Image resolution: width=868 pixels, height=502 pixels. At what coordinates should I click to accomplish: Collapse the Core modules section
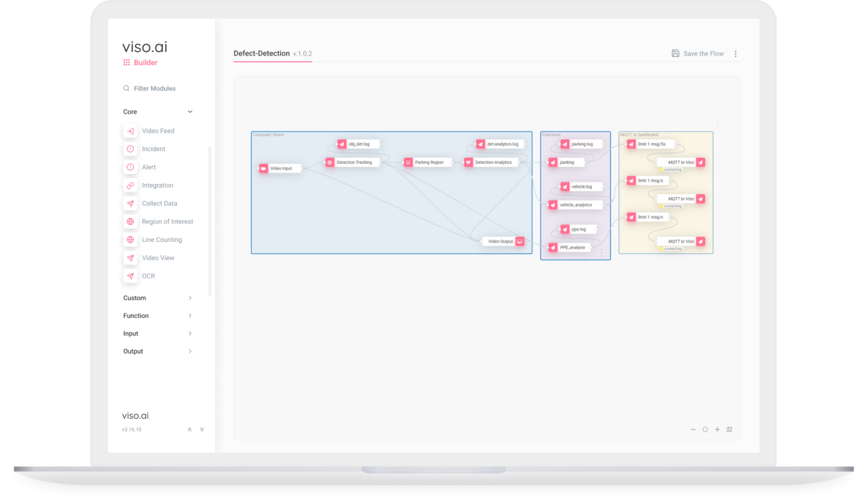(x=190, y=112)
